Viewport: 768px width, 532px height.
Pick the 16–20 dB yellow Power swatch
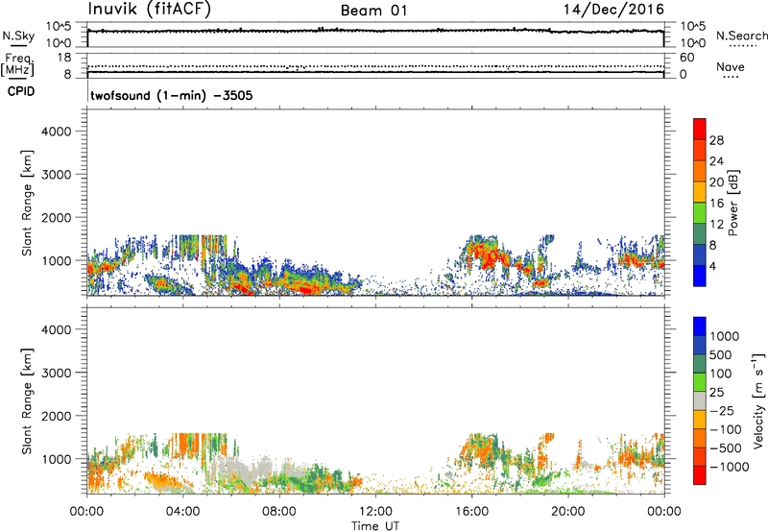click(x=700, y=191)
